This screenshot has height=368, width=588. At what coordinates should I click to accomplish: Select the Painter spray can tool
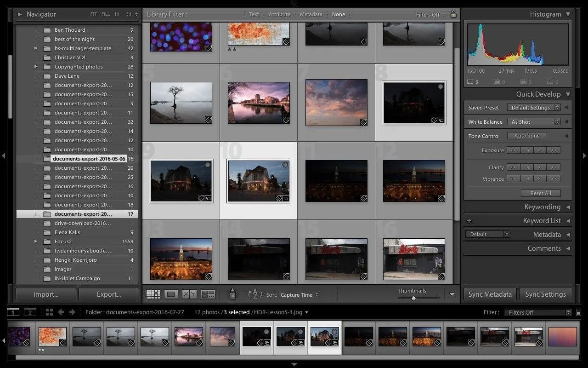click(232, 294)
